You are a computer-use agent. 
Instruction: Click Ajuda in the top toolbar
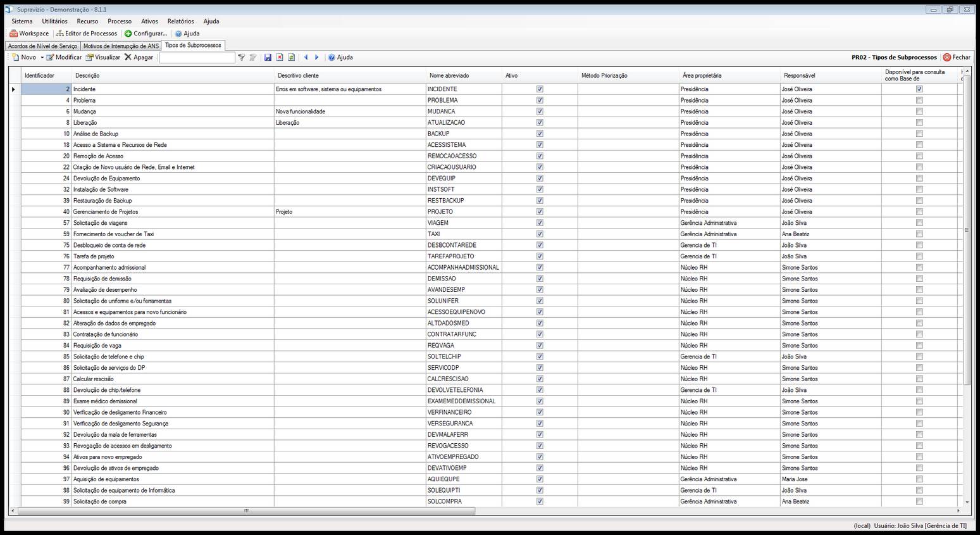187,34
